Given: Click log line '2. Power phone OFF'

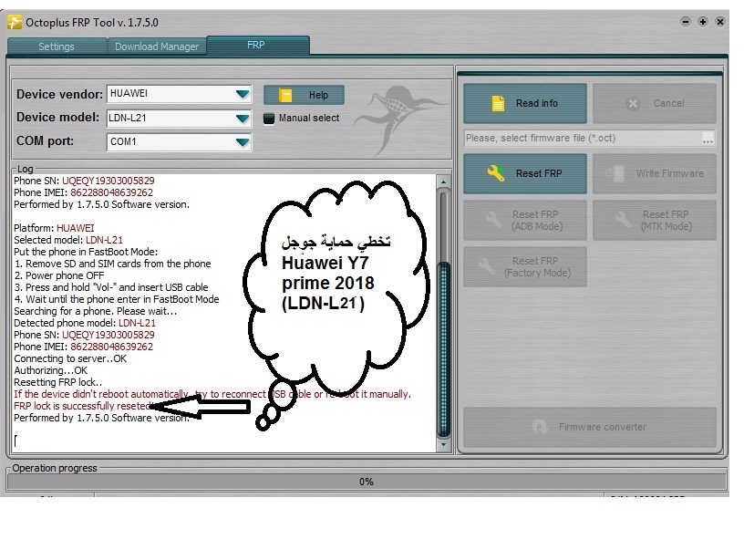Looking at the screenshot, I should point(59,275).
